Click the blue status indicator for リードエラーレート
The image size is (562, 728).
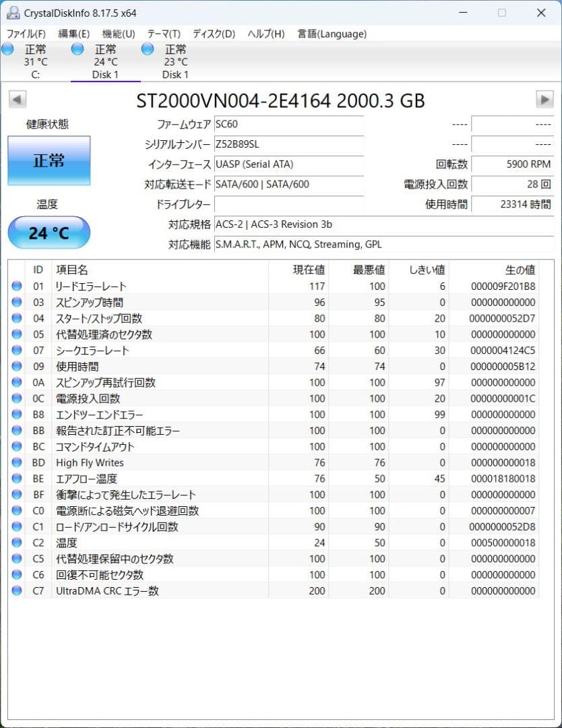17,286
